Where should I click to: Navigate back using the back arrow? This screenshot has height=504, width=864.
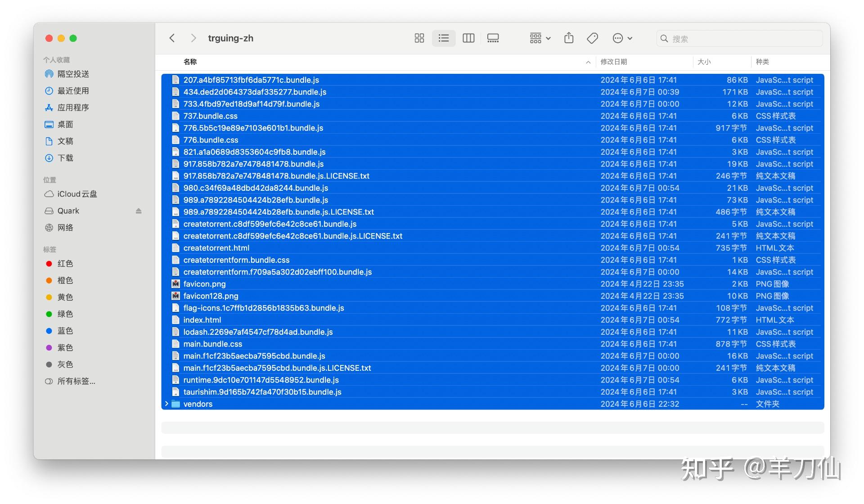172,38
